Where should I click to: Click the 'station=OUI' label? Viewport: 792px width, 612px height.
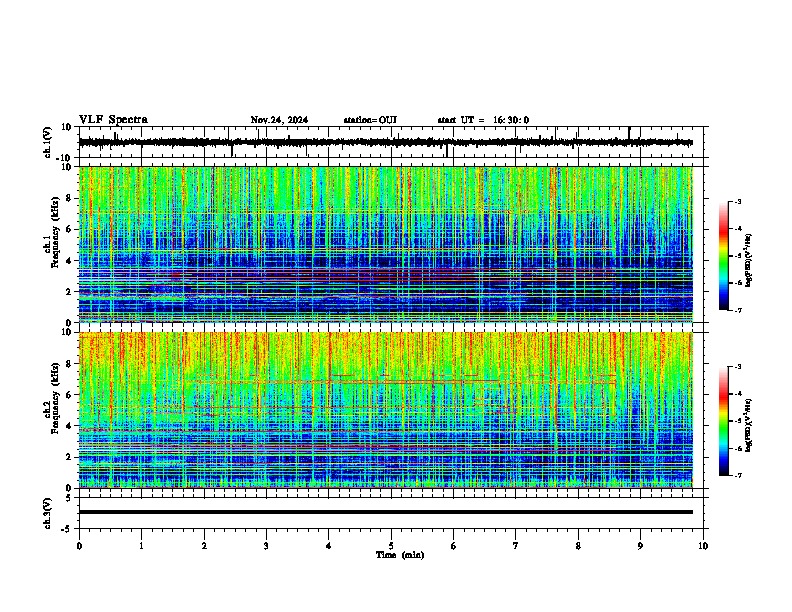coord(370,120)
